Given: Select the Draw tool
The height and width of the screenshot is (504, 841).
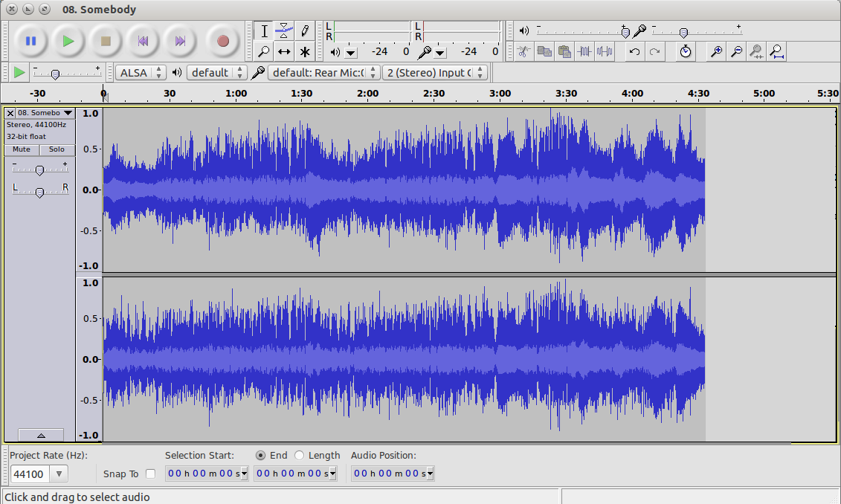Looking at the screenshot, I should point(305,30).
